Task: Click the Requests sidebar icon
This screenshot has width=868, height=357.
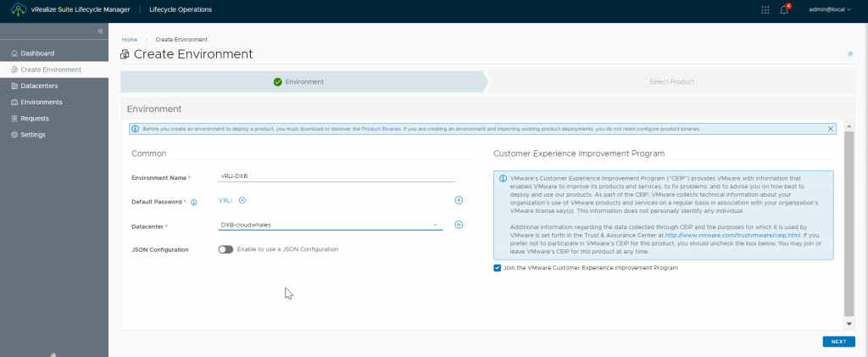Action: [14, 119]
